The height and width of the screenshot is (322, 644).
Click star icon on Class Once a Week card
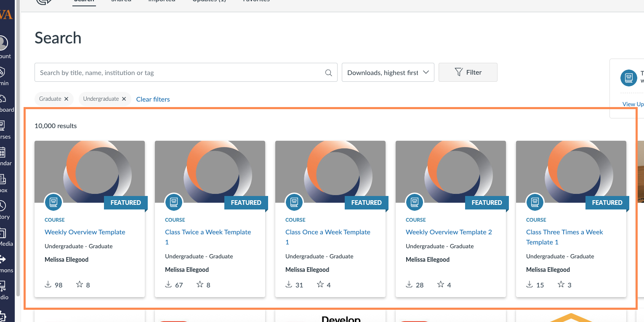[x=320, y=284]
